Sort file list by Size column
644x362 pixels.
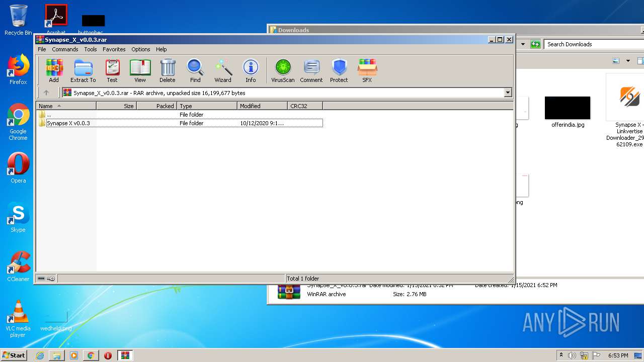pos(116,106)
